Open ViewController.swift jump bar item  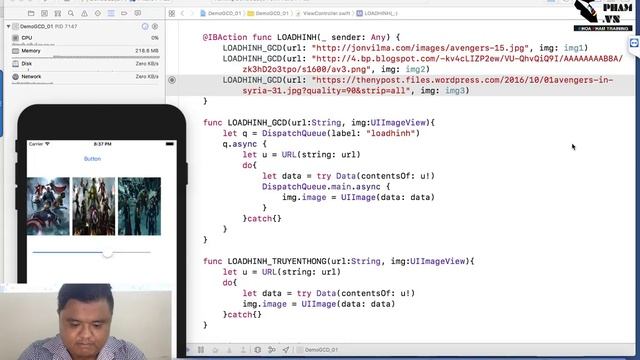pyautogui.click(x=323, y=13)
